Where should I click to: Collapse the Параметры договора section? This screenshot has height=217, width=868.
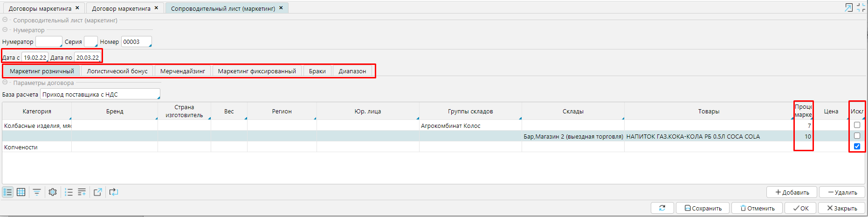point(5,83)
